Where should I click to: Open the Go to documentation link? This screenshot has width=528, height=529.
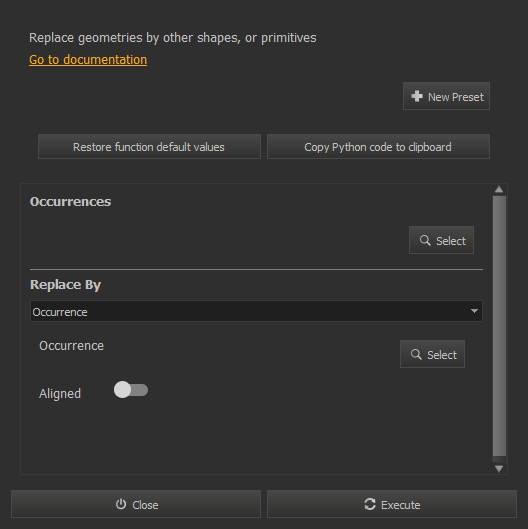(88, 60)
